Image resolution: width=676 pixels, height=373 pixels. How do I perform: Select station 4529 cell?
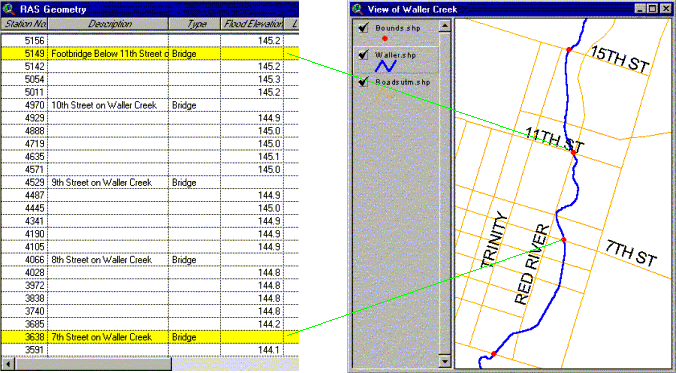click(25, 182)
